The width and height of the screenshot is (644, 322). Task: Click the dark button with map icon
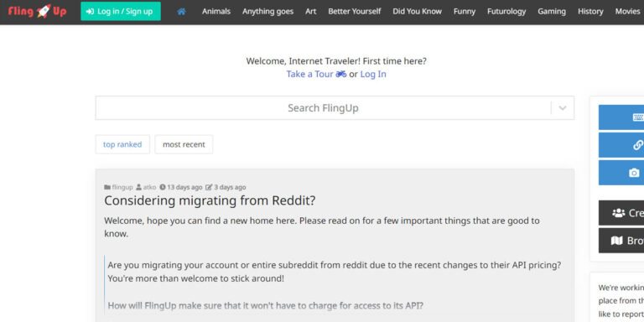pyautogui.click(x=621, y=241)
